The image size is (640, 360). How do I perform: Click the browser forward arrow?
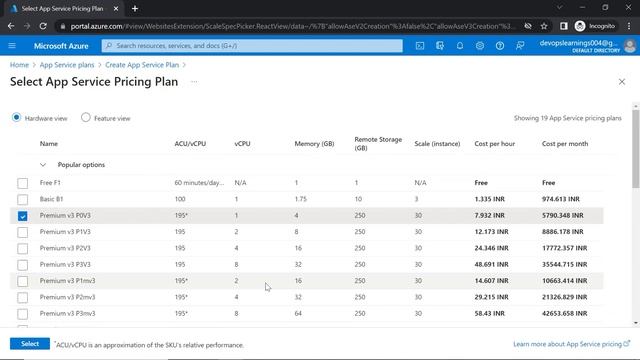click(x=27, y=26)
